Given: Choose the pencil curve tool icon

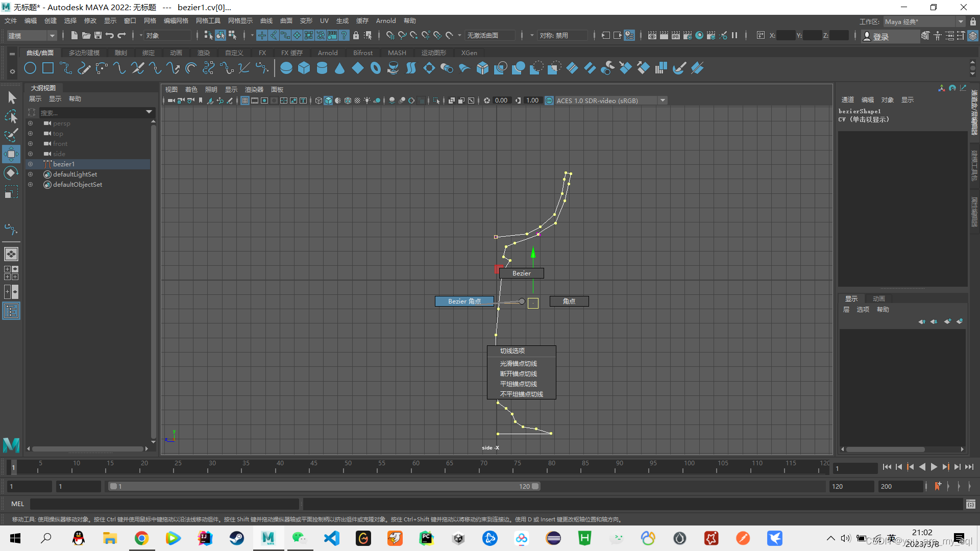Looking at the screenshot, I should click(x=84, y=68).
